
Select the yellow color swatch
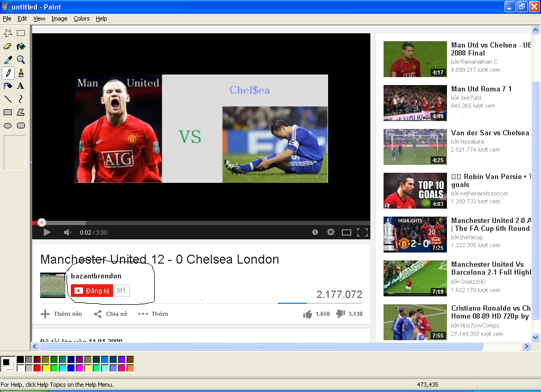tap(46, 368)
